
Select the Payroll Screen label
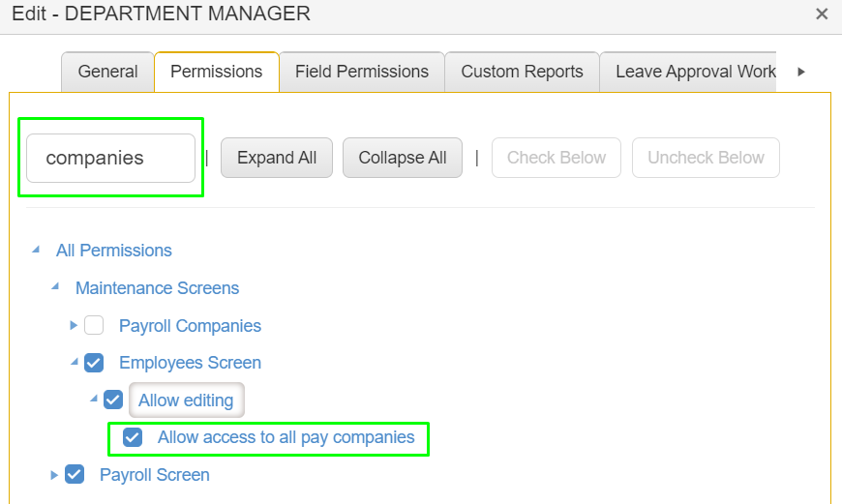click(x=155, y=475)
